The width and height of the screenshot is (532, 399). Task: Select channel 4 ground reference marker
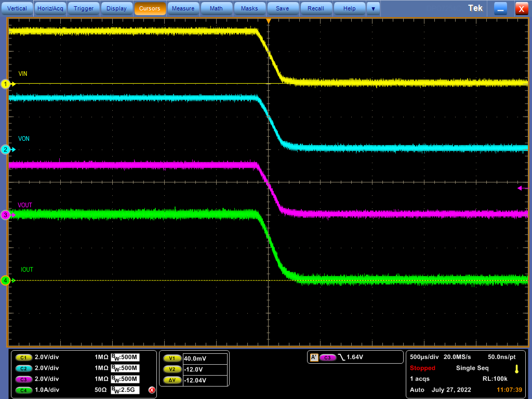tap(6, 281)
